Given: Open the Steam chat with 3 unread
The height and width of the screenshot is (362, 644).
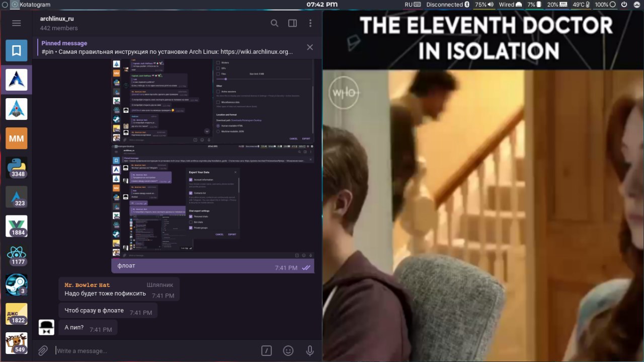Looking at the screenshot, I should click(16, 284).
